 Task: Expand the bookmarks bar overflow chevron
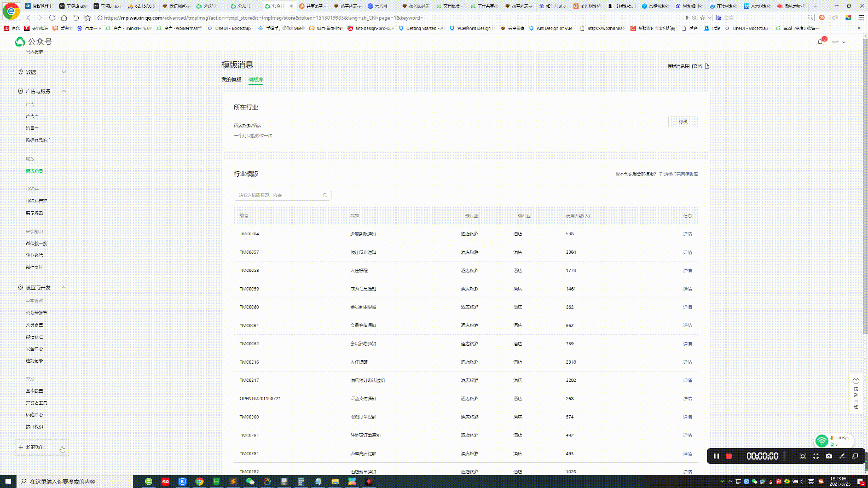(859, 28)
